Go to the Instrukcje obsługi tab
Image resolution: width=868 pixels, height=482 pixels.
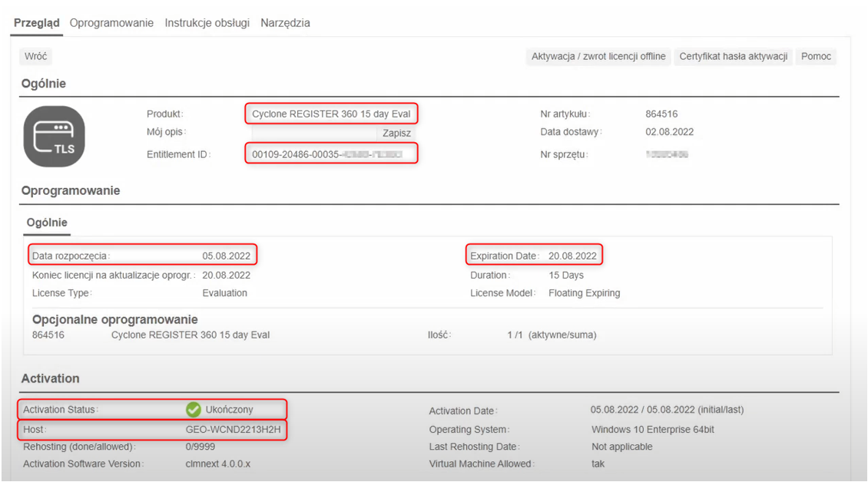(207, 23)
